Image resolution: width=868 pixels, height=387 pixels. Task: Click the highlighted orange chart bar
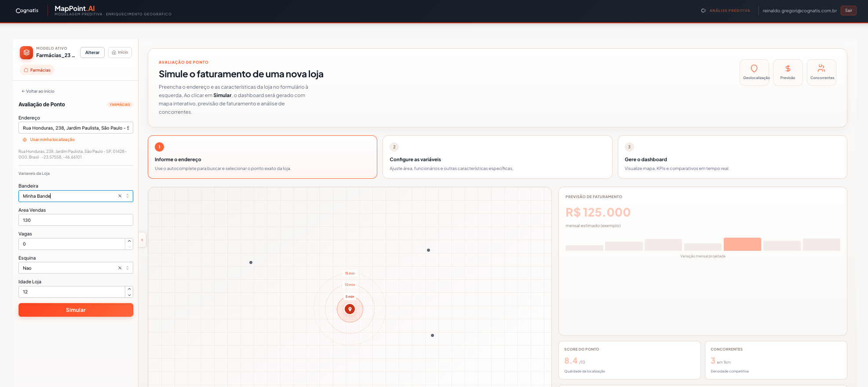pos(742,244)
